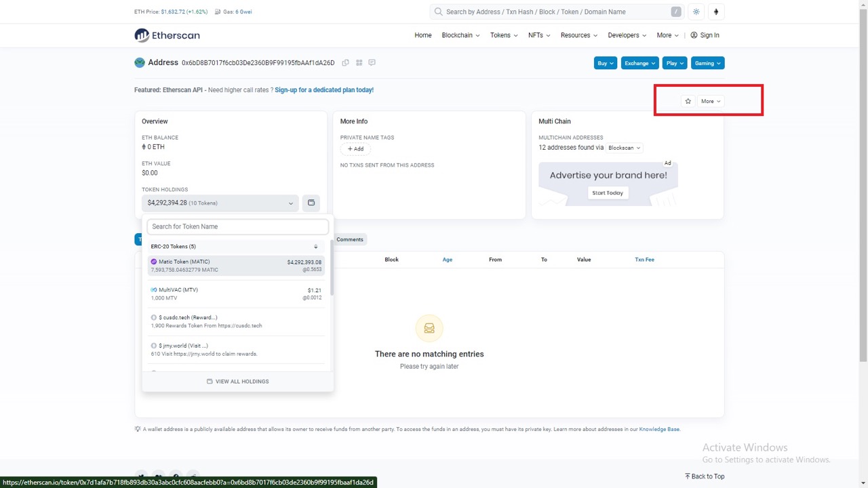Screen dimensions: 868x488
Task: Click the $4,292,393.08 MATIC value
Action: tap(304, 262)
